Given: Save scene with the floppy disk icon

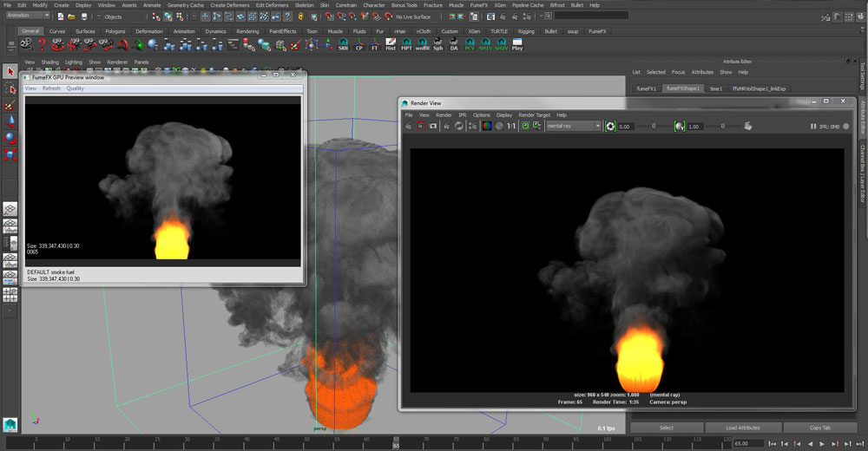Looking at the screenshot, I should [x=84, y=16].
